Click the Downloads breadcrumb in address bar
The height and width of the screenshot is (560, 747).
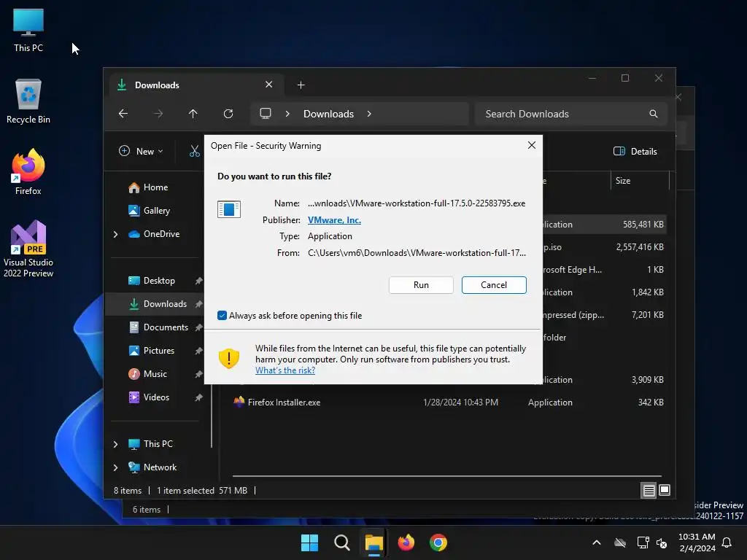pos(328,114)
